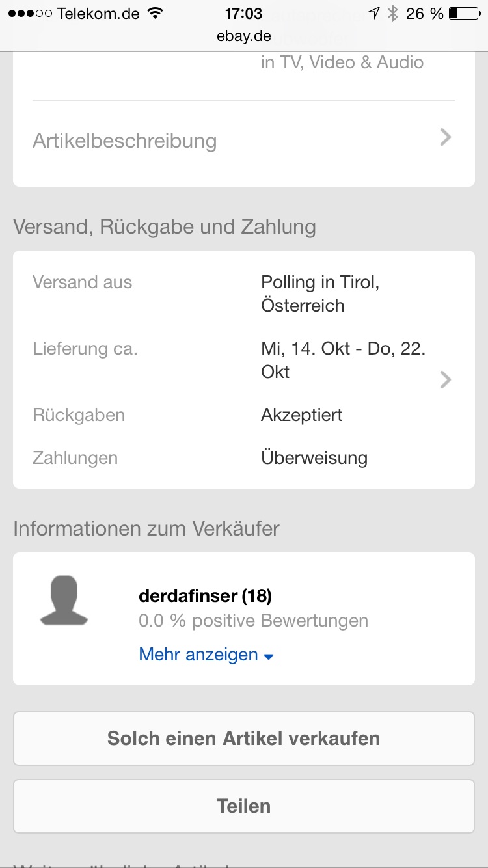This screenshot has height=868, width=488.
Task: Open Artikelbeschreibung with the chevron arrow
Action: pyautogui.click(x=445, y=137)
